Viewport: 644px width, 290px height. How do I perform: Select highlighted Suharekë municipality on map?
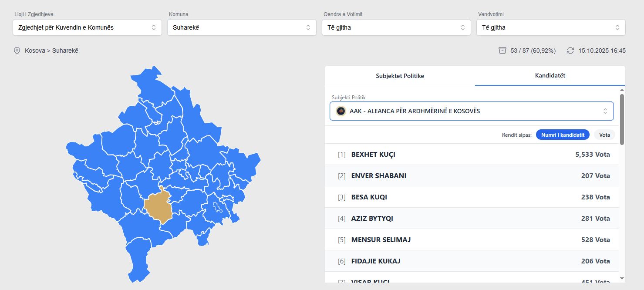pos(159,206)
